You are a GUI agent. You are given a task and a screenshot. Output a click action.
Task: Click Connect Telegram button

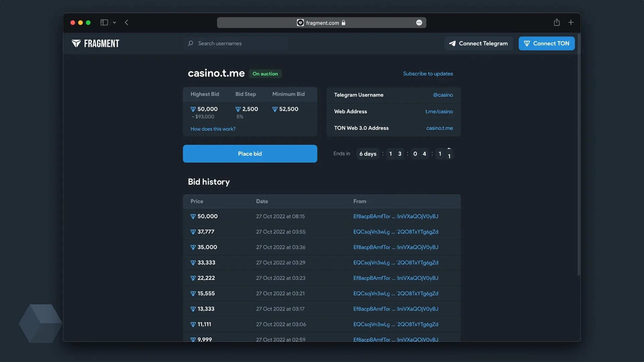pos(479,44)
